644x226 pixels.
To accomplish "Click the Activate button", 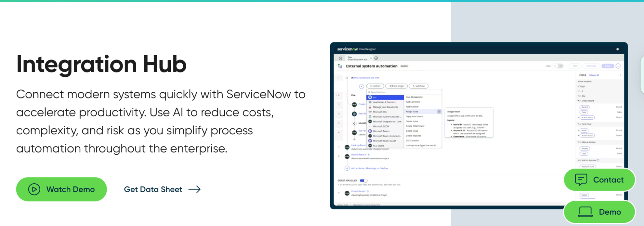I will point(591,66).
